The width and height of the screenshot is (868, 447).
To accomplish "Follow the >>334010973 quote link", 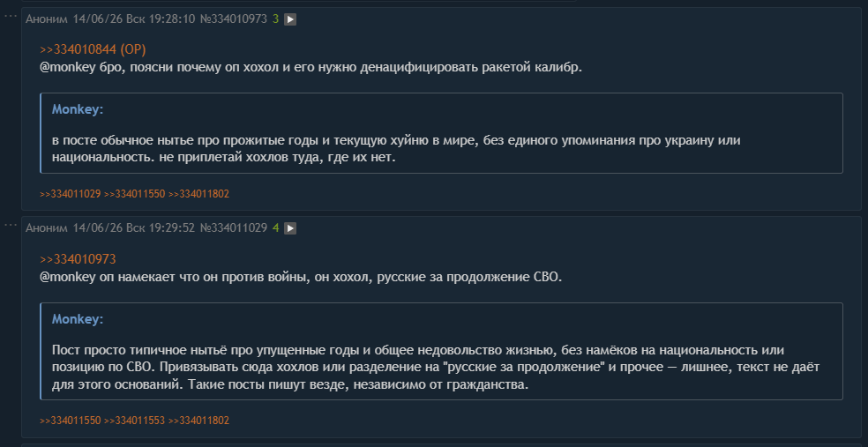I will 78,259.
